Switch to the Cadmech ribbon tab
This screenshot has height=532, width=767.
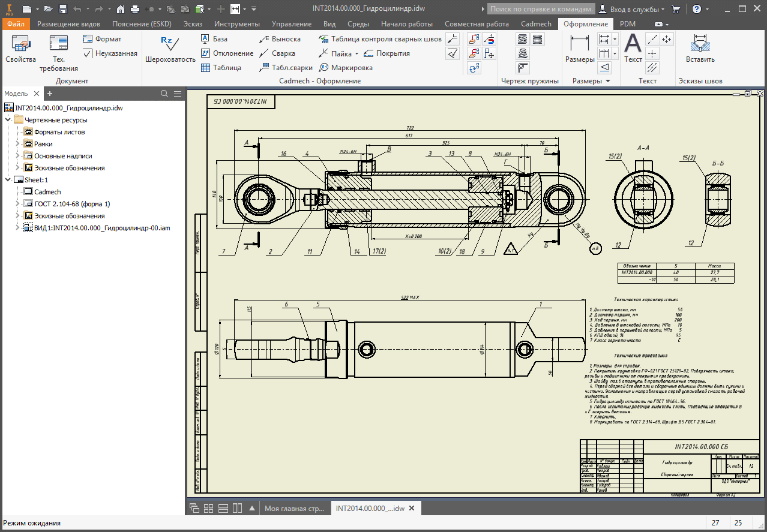[x=536, y=24]
